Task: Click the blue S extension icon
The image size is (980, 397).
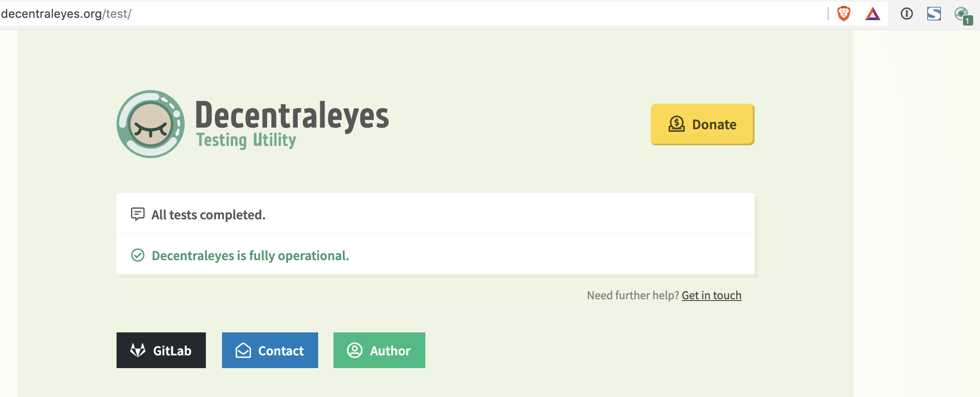Action: 934,14
